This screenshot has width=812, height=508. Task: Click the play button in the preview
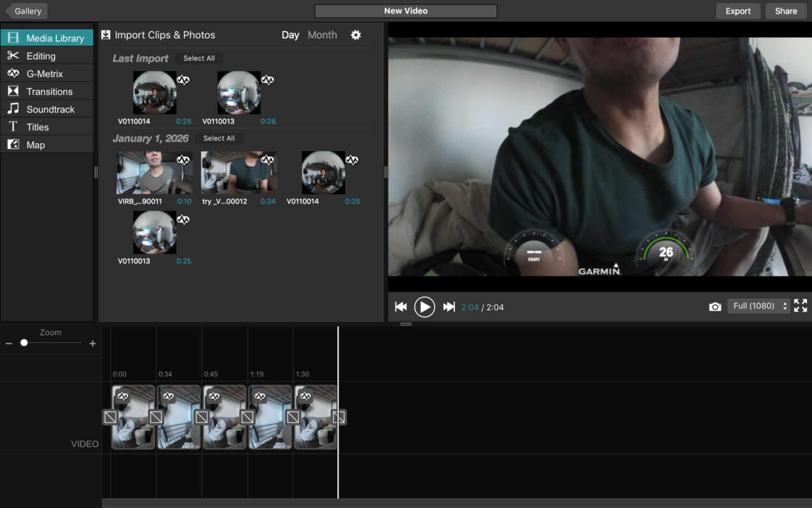click(x=424, y=307)
